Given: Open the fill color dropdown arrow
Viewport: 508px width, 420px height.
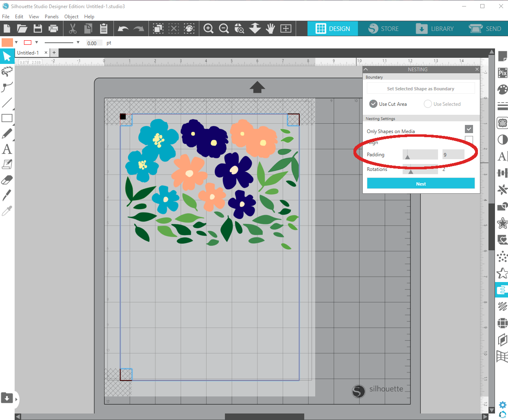Looking at the screenshot, I should (16, 42).
